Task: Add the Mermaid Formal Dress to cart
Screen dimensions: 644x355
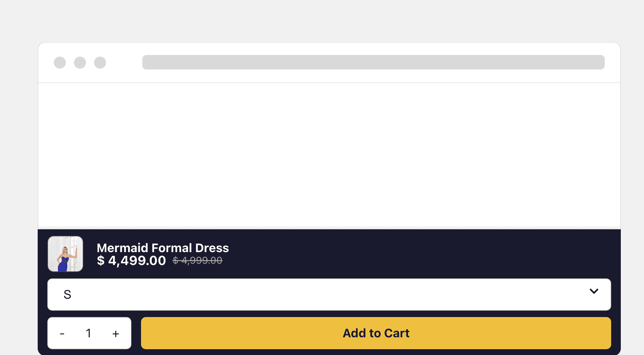Action: click(376, 333)
